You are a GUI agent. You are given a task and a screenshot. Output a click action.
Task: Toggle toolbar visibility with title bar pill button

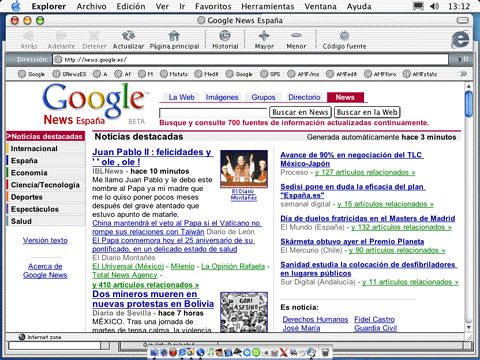point(462,21)
